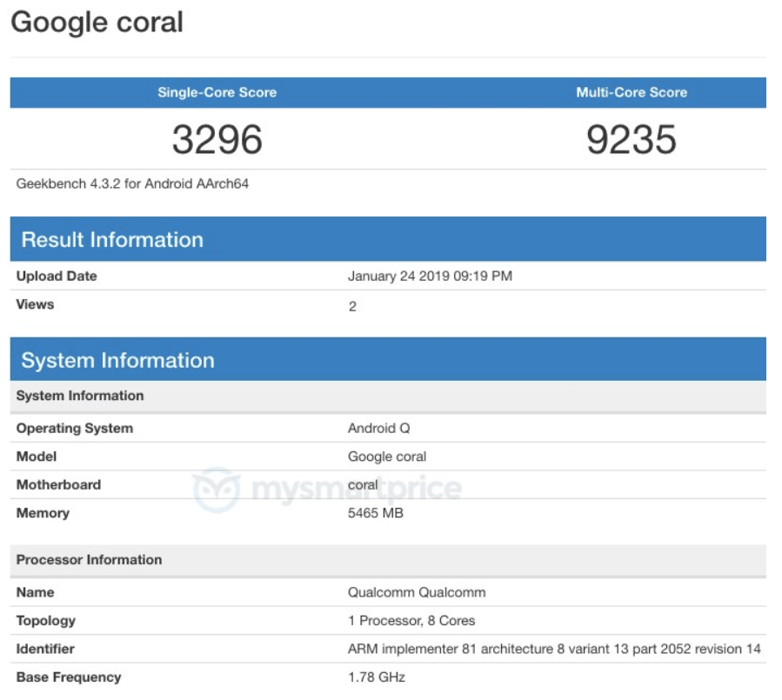Click the blue System Information section header
Screen dimensions: 782x700
[x=117, y=360]
